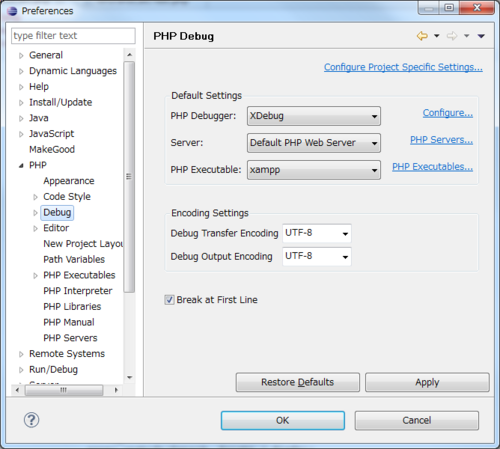
Task: Toggle Break at First Line checkbox
Action: (x=169, y=300)
